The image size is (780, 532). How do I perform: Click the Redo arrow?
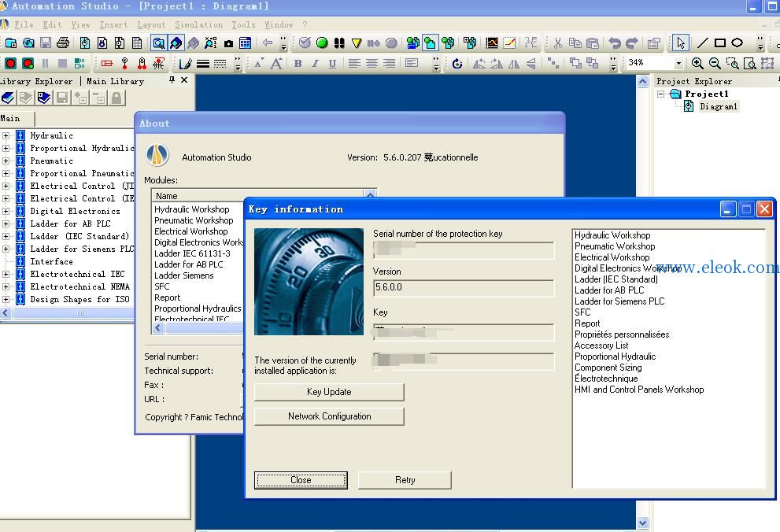pos(632,43)
